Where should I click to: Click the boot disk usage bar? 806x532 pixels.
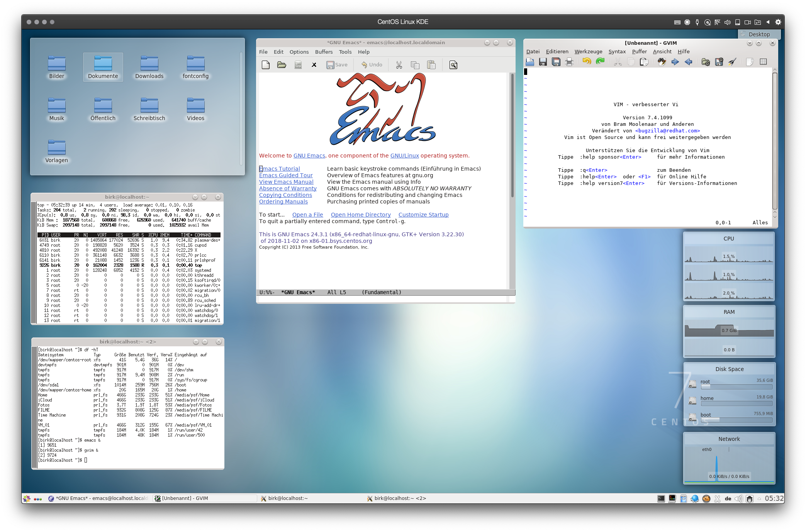click(x=736, y=420)
